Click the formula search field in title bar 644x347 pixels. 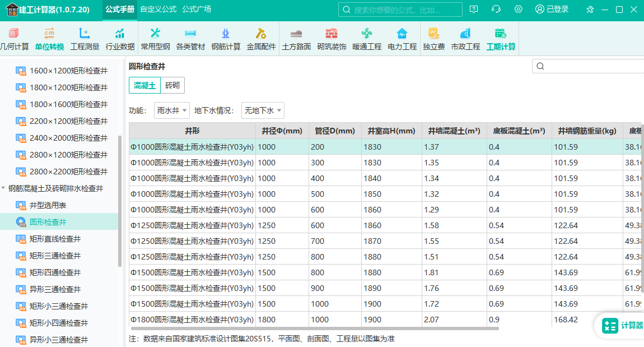[400, 10]
